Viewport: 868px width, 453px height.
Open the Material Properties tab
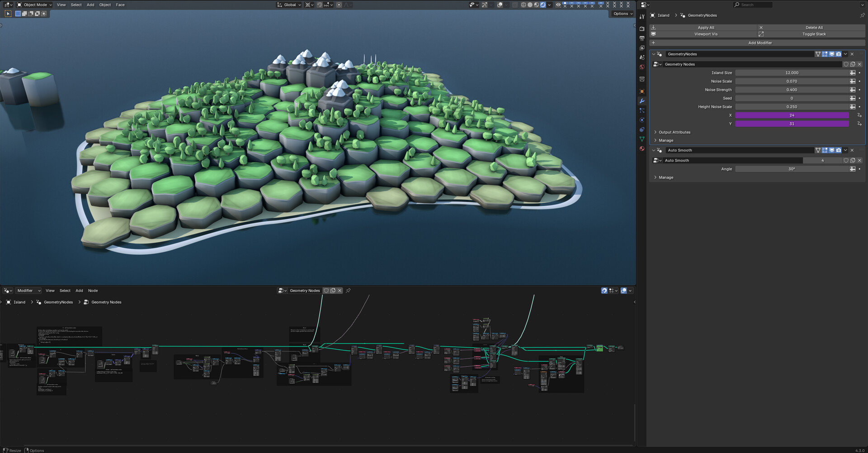coord(642,149)
